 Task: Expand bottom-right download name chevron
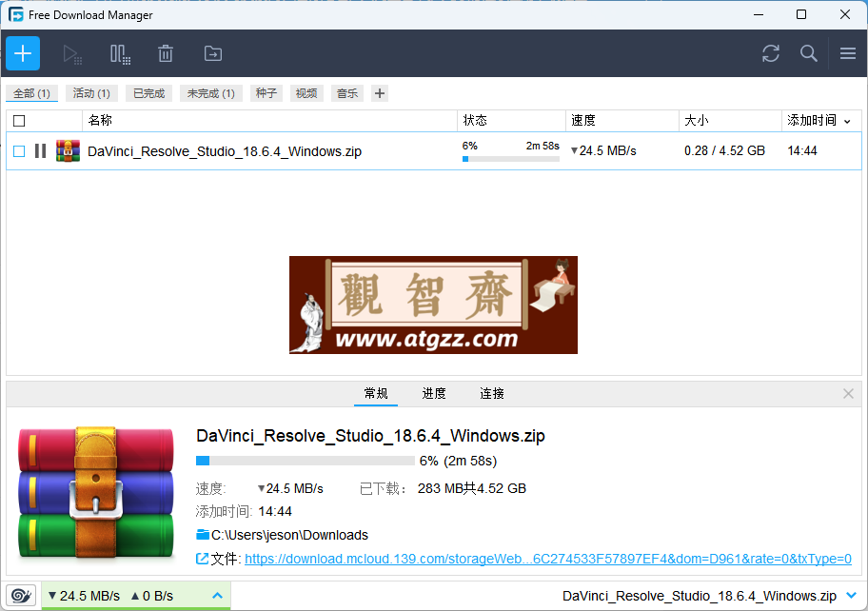852,596
